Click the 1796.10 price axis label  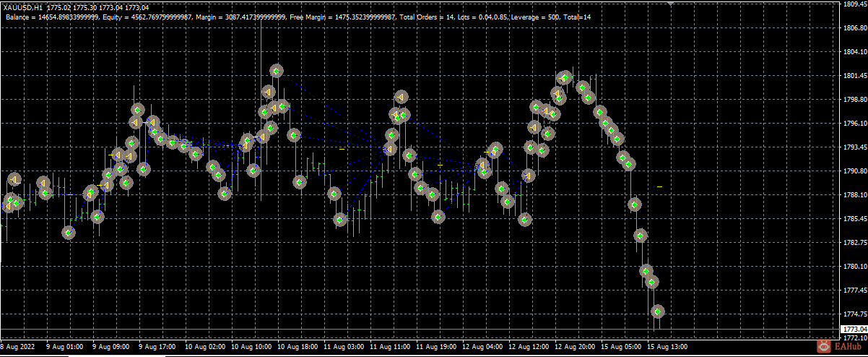tap(854, 124)
